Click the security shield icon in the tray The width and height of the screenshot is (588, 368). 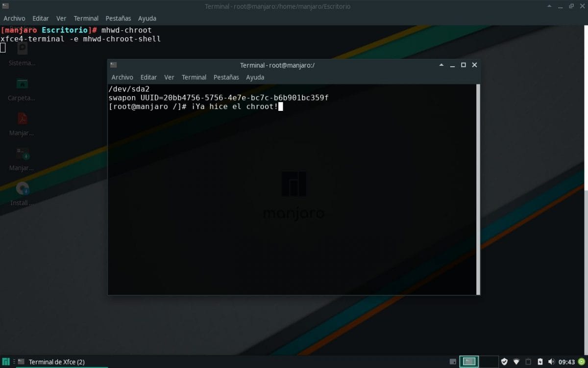pos(505,362)
